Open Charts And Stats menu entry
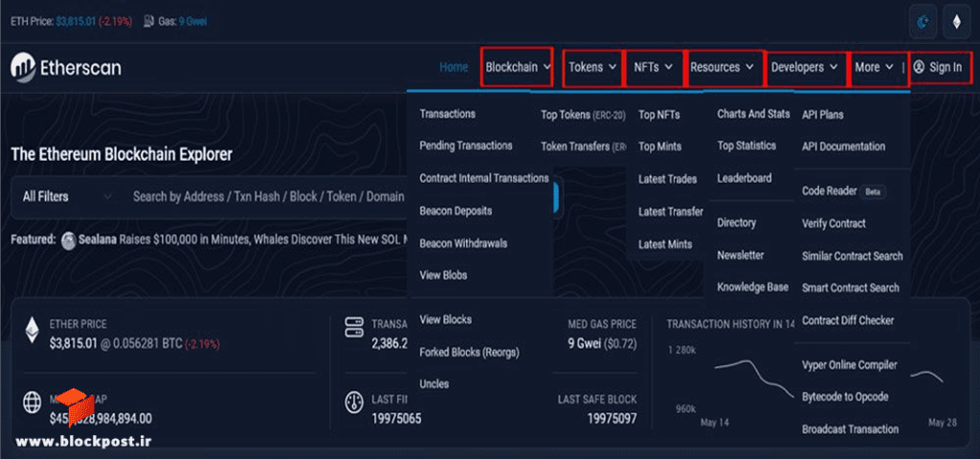This screenshot has width=980, height=459. tap(753, 114)
